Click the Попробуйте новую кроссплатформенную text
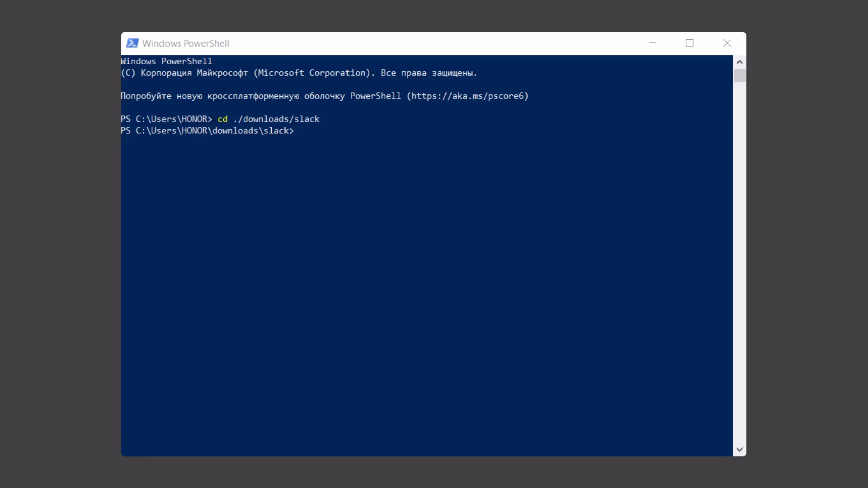The height and width of the screenshot is (488, 868). pos(210,96)
